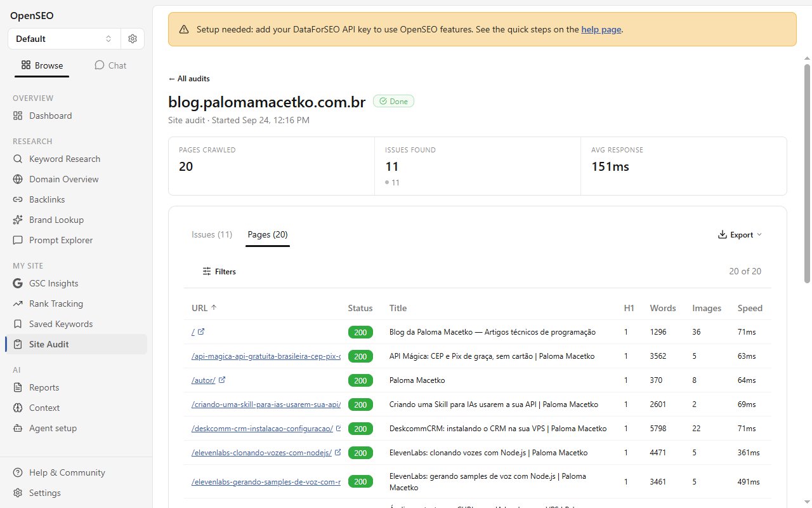Click the Images column header
The height and width of the screenshot is (508, 812).
point(707,308)
